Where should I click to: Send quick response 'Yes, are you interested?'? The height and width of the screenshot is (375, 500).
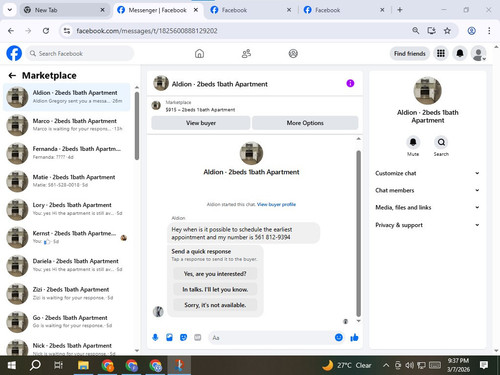pos(215,274)
